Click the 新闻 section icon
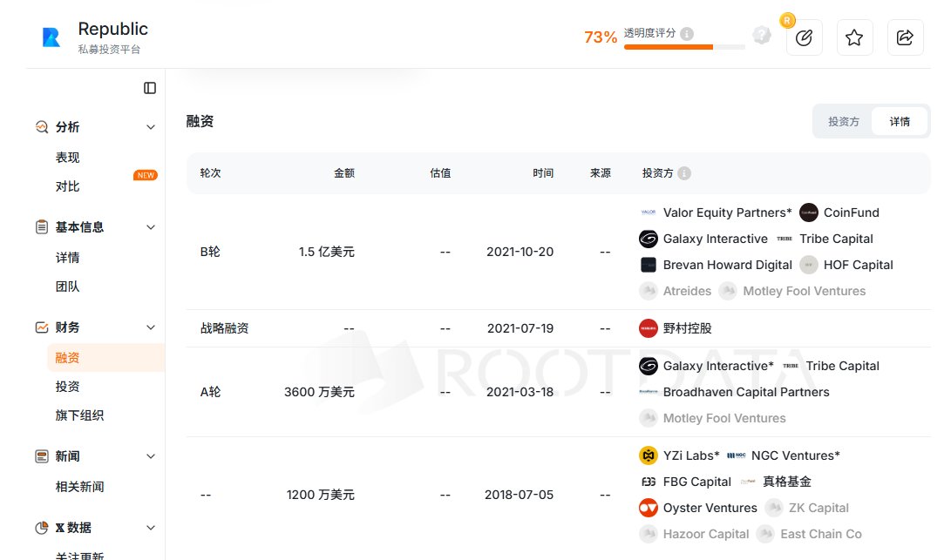 click(x=41, y=456)
